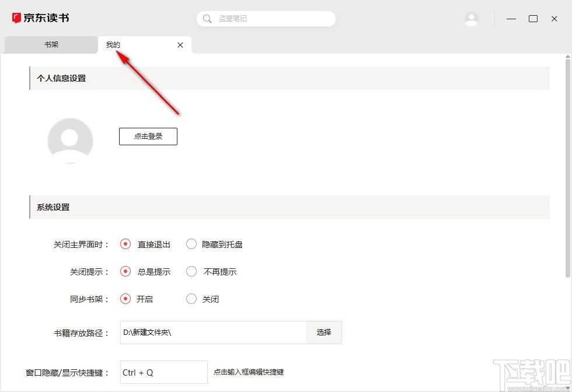Click 选择 to choose storage path
The width and height of the screenshot is (572, 392).
click(324, 332)
